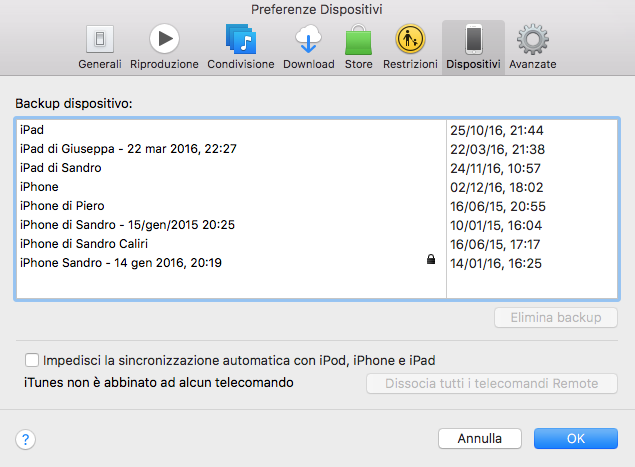
Task: Enable Impedisci la sincronizzazione automatica checkbox
Action: pyautogui.click(x=32, y=360)
